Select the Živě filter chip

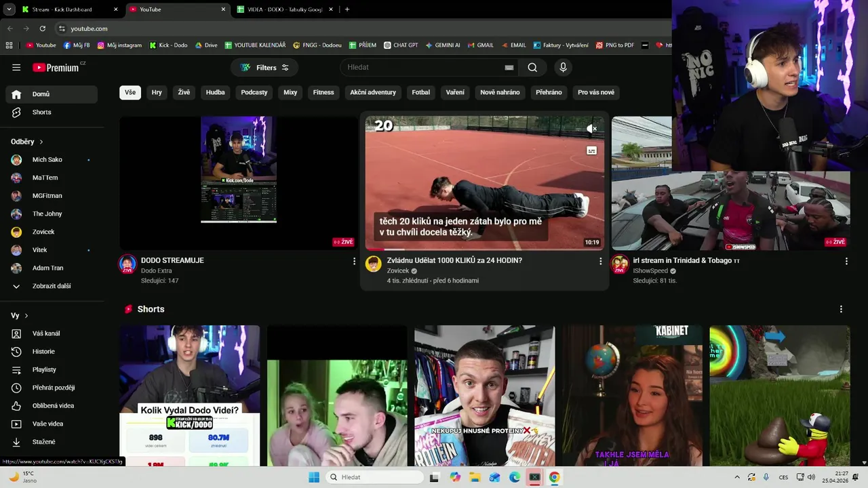(184, 92)
